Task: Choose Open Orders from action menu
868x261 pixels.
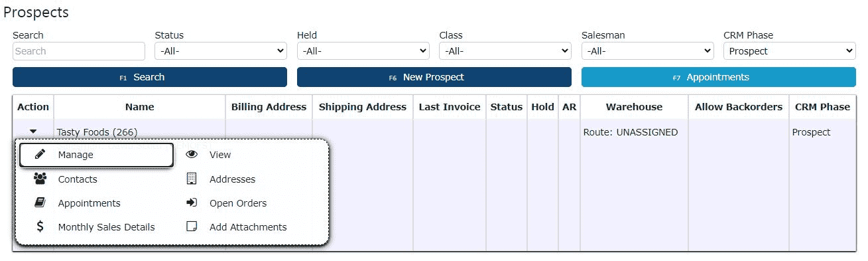Action: [238, 203]
